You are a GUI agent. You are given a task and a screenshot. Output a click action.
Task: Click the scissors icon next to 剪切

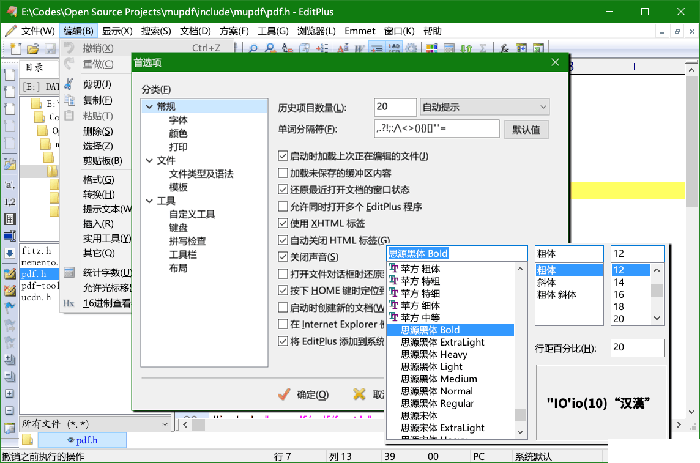pos(69,83)
